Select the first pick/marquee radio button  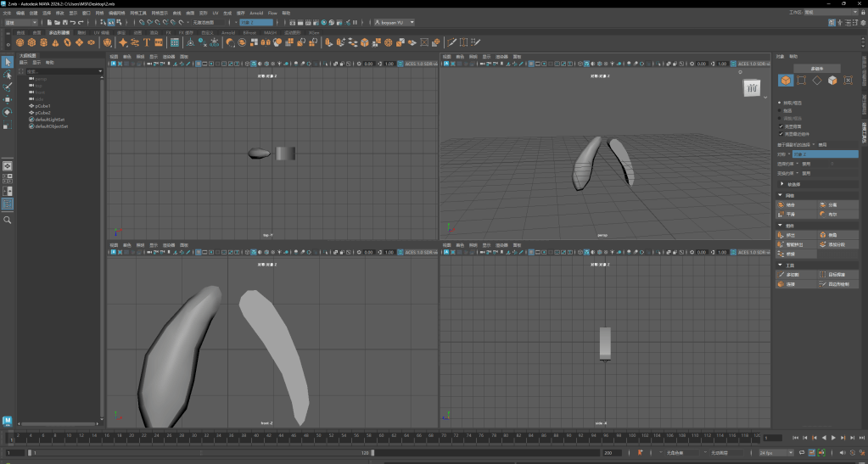tap(781, 103)
